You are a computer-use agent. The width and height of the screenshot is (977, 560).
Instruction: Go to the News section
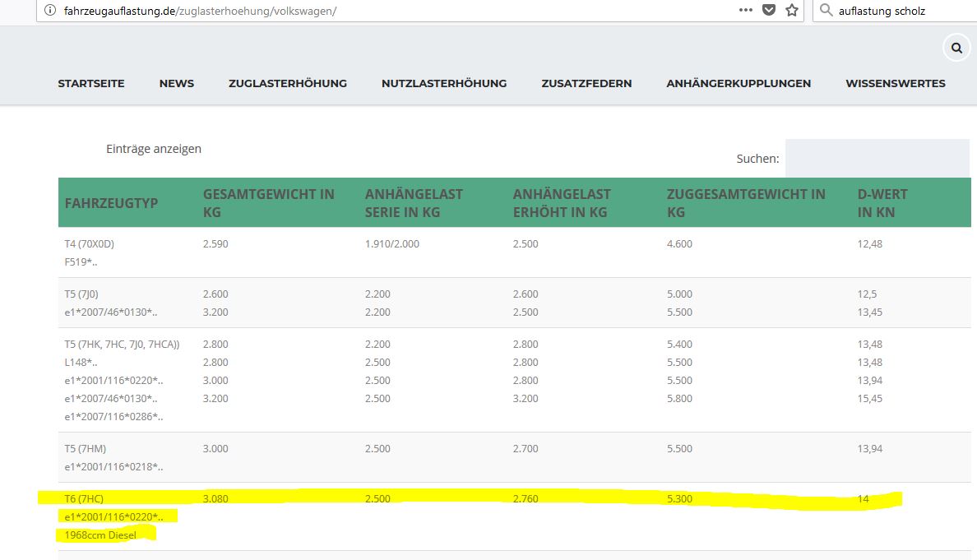click(177, 83)
